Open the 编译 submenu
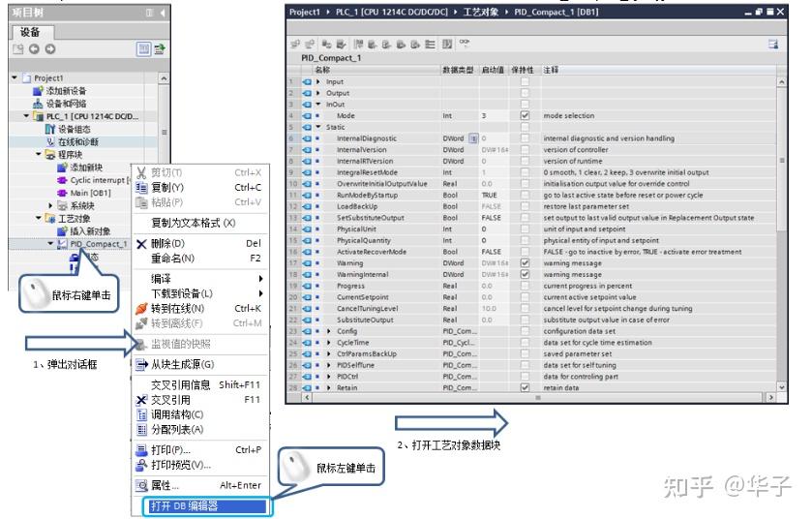Viewport: 812px width, 519px height. (200, 279)
